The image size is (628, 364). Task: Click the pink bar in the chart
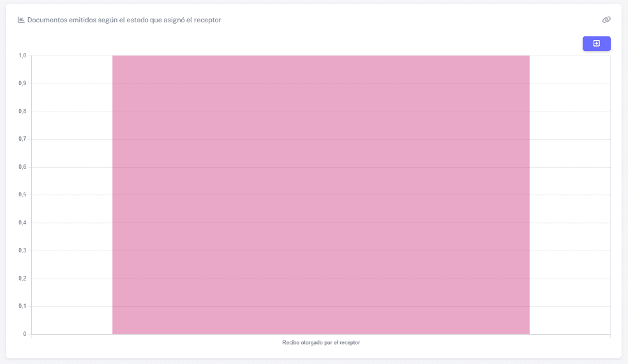[x=321, y=195]
